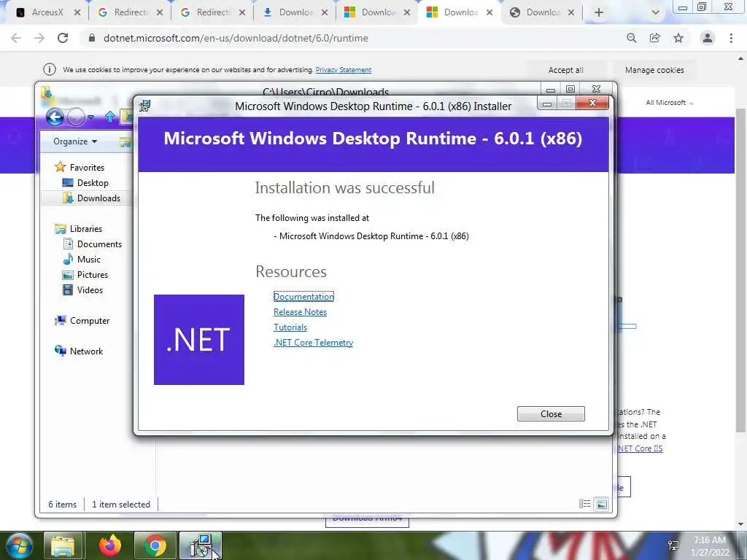Click the installer taskbar icon

(200, 545)
